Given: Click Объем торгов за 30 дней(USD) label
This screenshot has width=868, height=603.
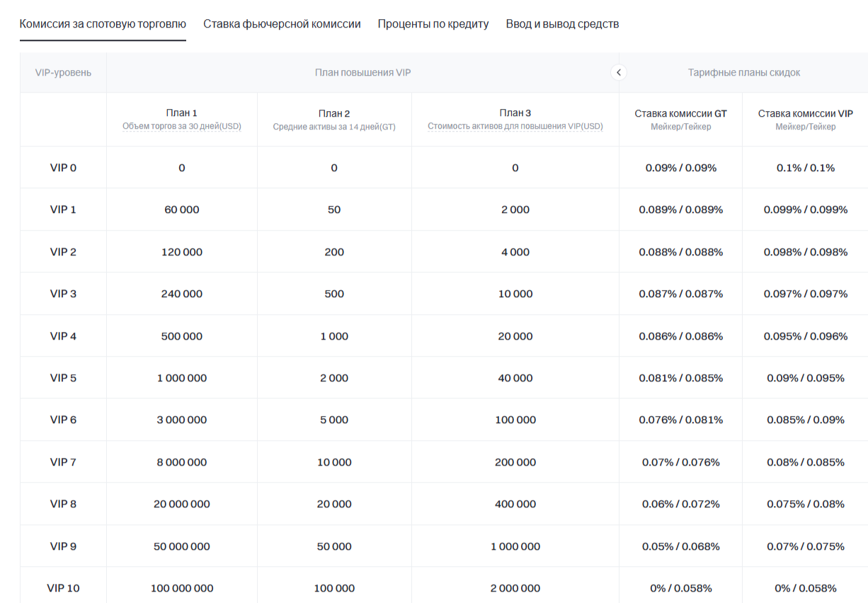Looking at the screenshot, I should (182, 127).
